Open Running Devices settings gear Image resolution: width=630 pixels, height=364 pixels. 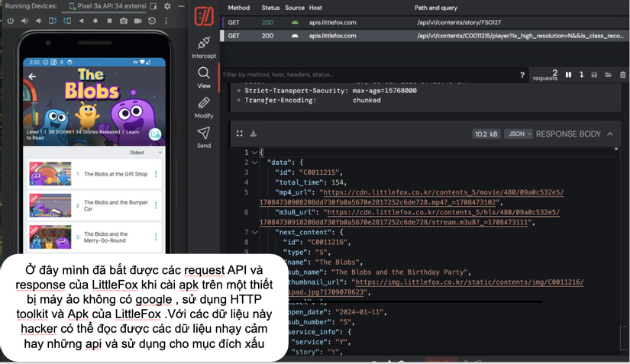(167, 6)
